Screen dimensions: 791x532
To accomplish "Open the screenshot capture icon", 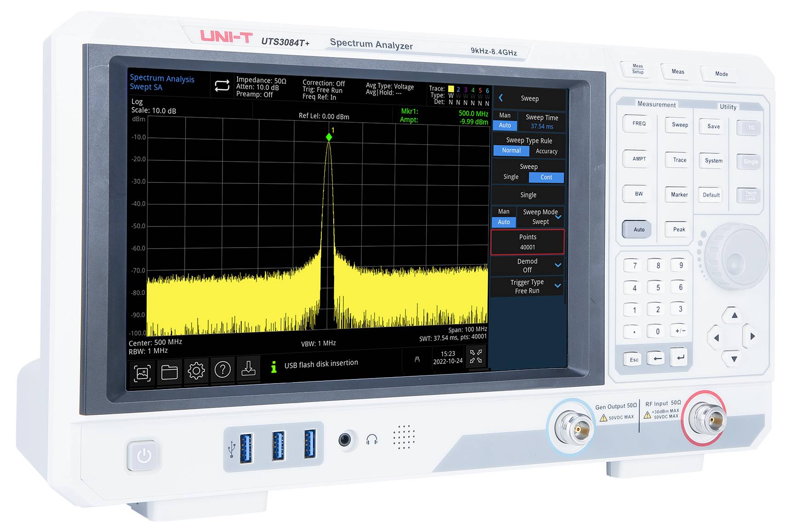I will (x=142, y=373).
